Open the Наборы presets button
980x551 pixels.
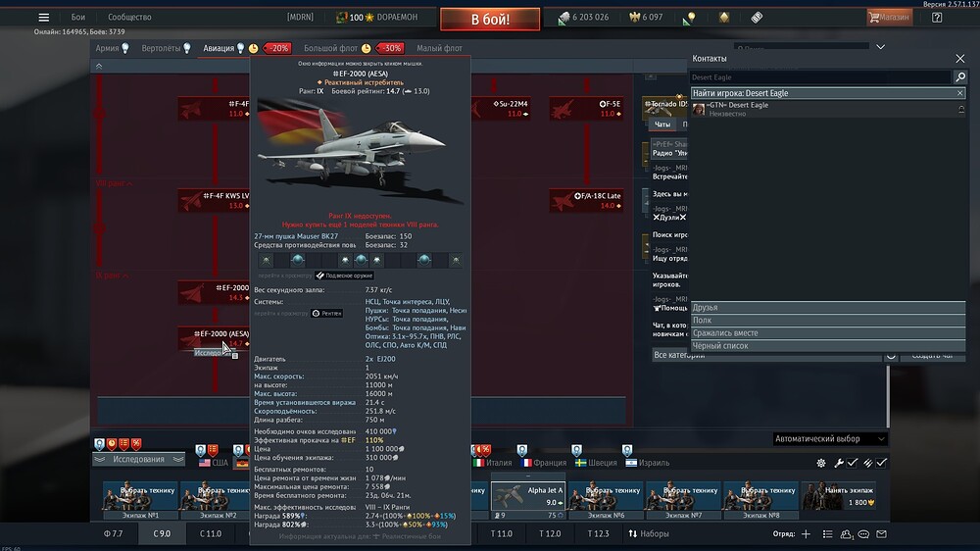[649, 534]
